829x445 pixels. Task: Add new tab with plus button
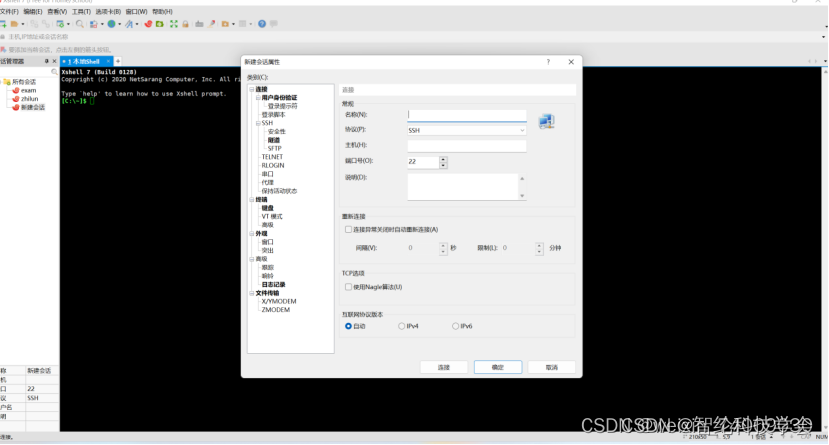click(x=118, y=61)
